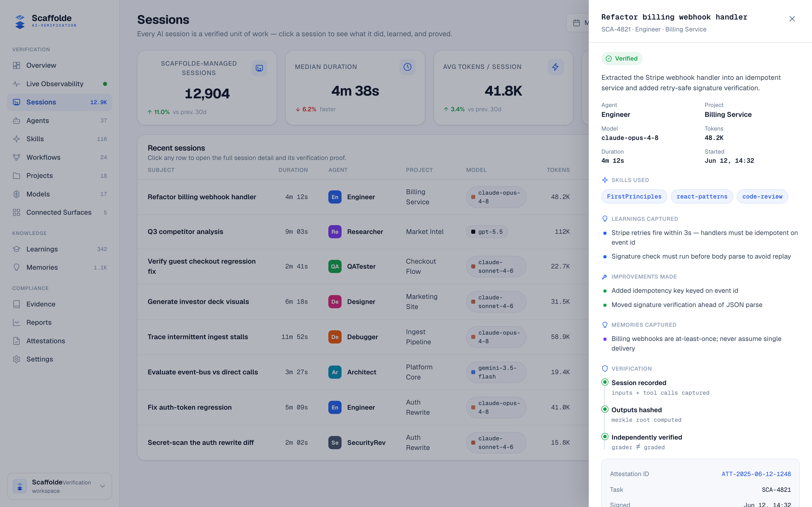Open the Overview grid icon in sidebar
Screen dimensions: 812x507
(x=16, y=65)
